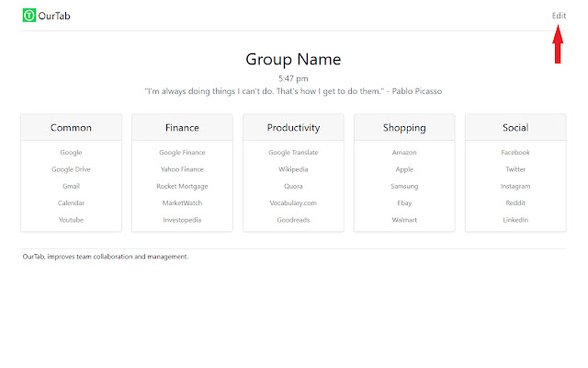This screenshot has width=588, height=368.
Task: Open the Instagram link
Action: (515, 186)
